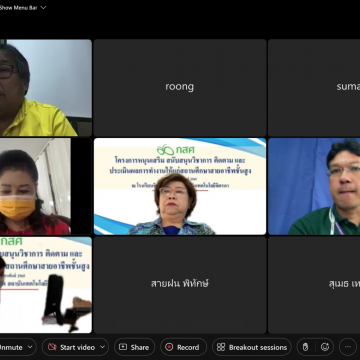Select the roong participant tile
Viewport: 360px width, 360px height.
click(180, 88)
